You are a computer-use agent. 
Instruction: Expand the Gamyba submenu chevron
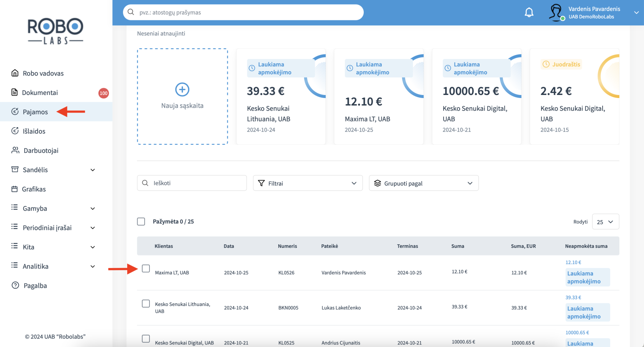[x=93, y=209]
